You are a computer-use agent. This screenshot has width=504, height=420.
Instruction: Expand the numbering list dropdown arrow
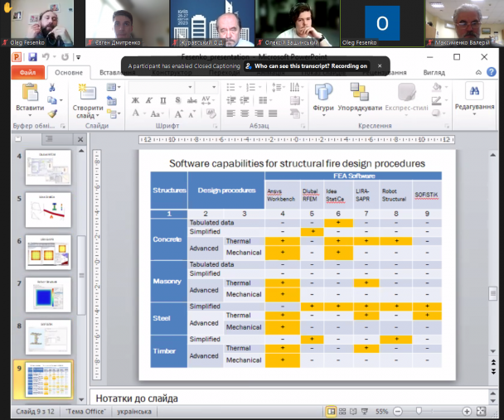(x=260, y=87)
